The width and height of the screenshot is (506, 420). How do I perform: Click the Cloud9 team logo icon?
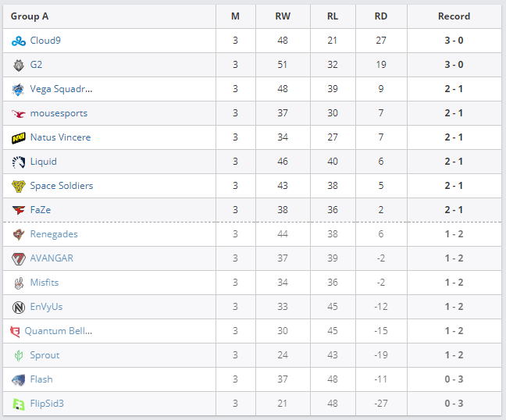tap(19, 41)
